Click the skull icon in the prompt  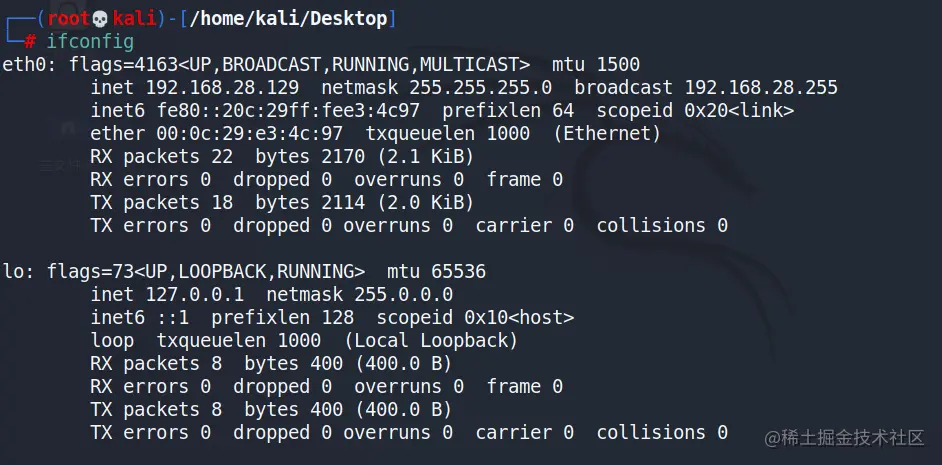tap(100, 19)
